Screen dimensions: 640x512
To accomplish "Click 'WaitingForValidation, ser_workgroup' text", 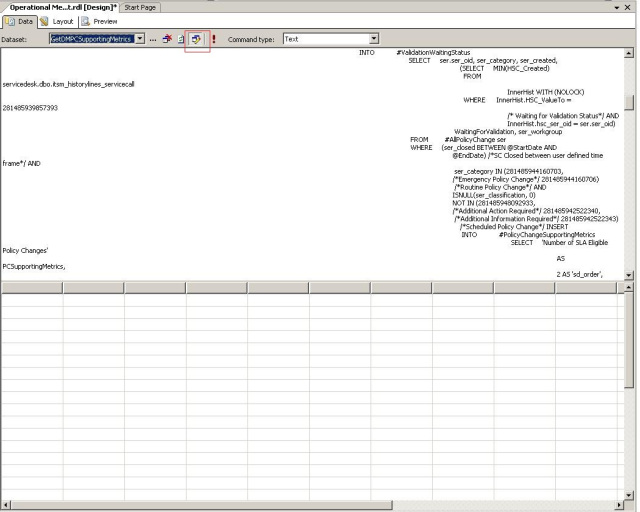I will click(508, 131).
